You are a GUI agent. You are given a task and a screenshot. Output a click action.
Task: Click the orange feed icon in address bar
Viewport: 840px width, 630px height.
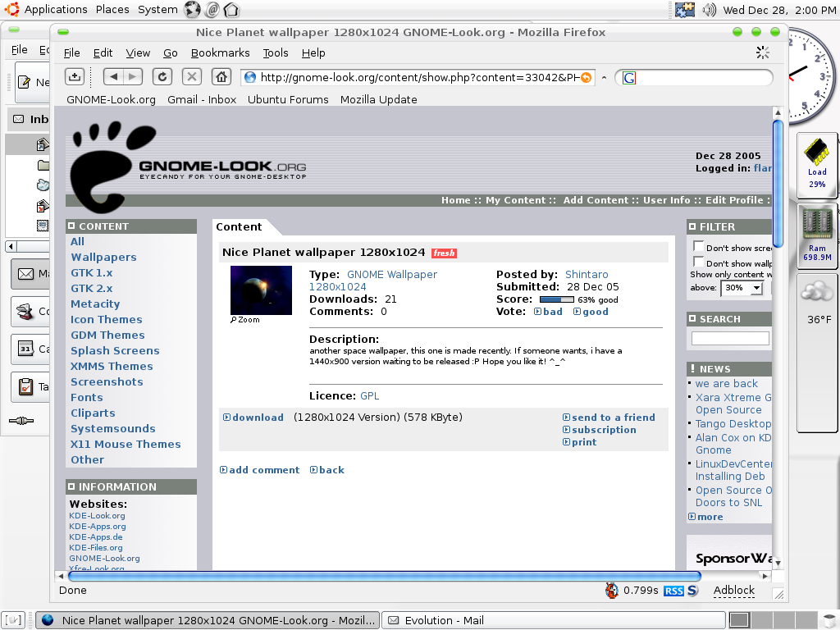pos(586,78)
